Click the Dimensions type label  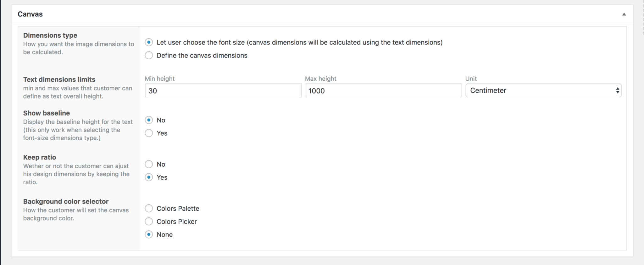coord(50,35)
